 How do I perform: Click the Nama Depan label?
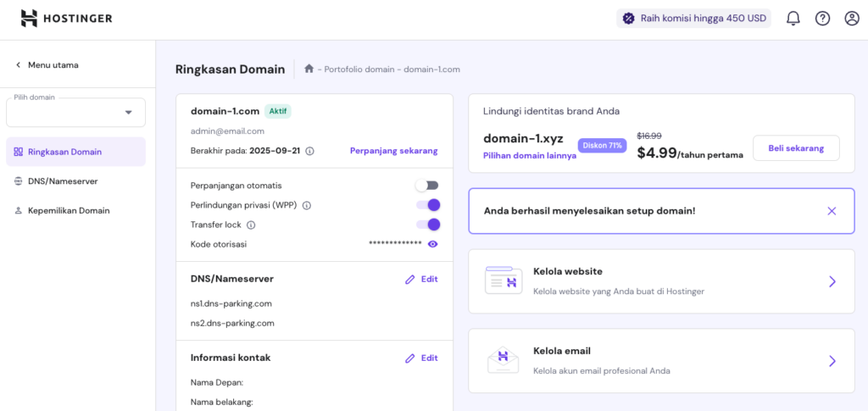[x=217, y=382]
